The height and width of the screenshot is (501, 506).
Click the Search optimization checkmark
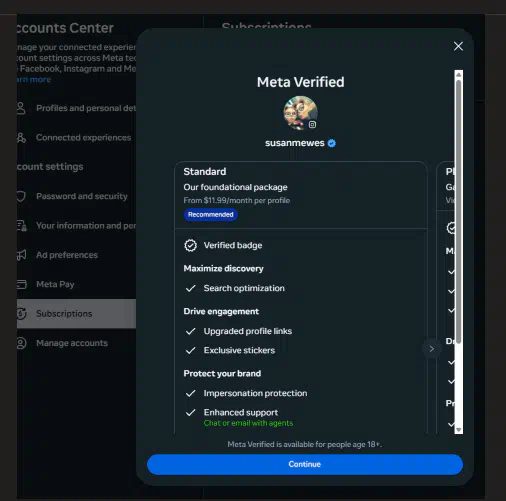pos(190,288)
